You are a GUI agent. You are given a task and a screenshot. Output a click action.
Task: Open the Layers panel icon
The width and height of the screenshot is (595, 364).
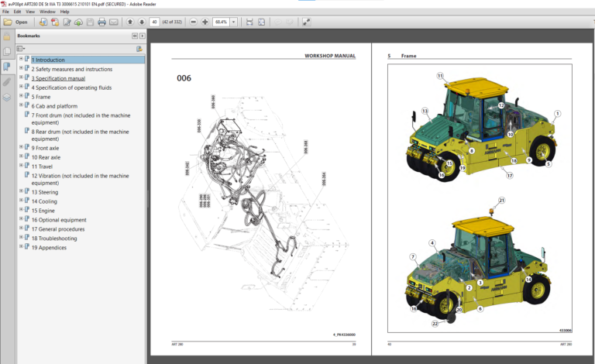click(7, 97)
